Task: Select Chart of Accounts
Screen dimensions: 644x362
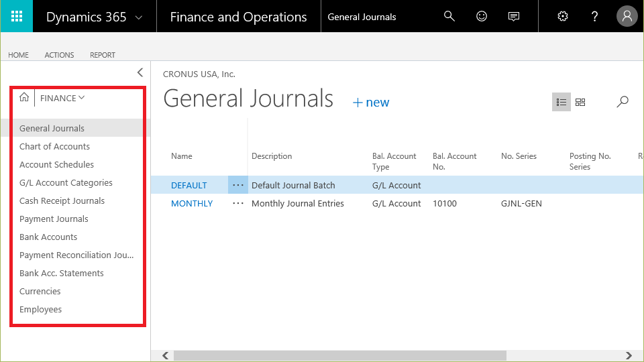Action: point(54,147)
